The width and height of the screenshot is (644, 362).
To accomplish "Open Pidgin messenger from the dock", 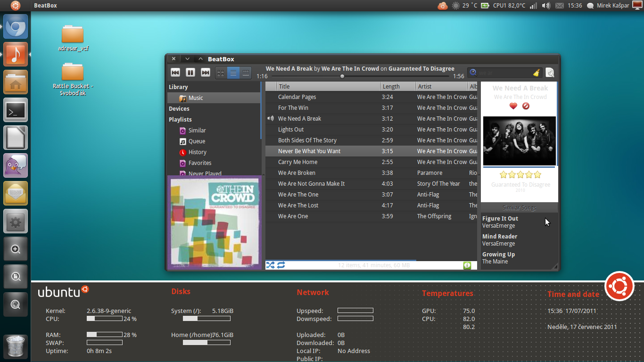I will [x=16, y=165].
